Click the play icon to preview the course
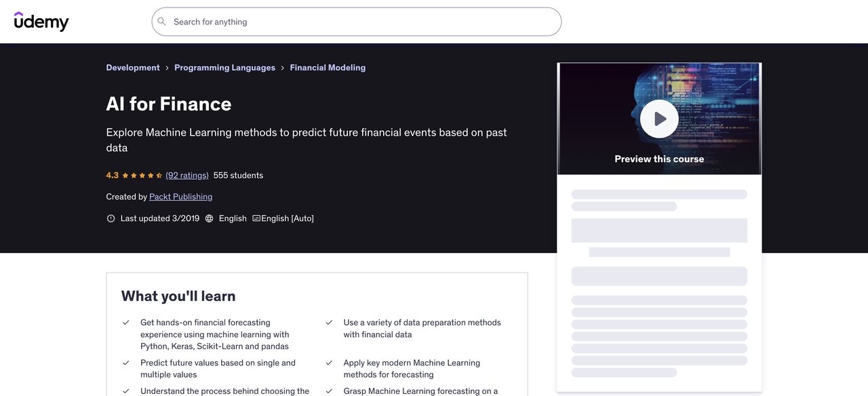This screenshot has height=396, width=868. tap(658, 118)
